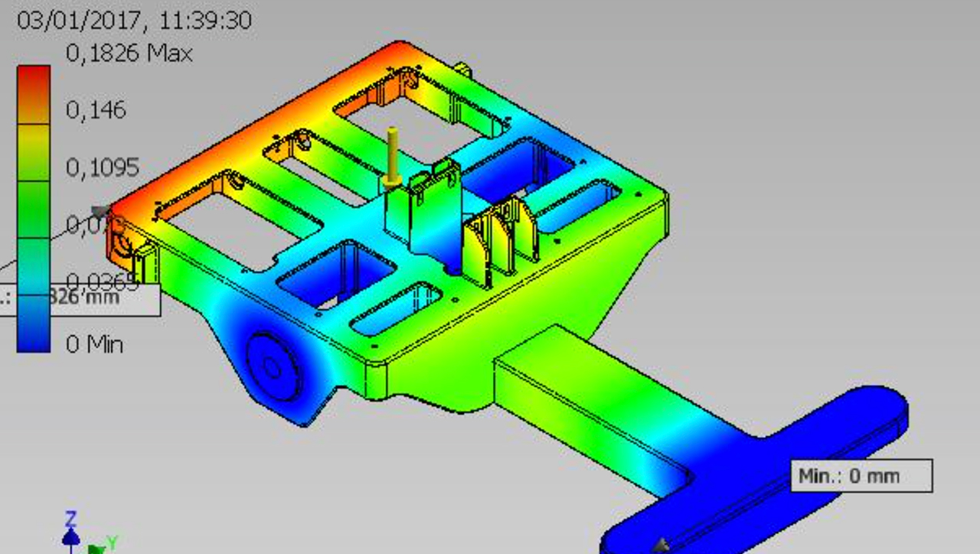Click the "0,1826 Max" legend label
This screenshot has height=554, width=980.
pyautogui.click(x=129, y=54)
